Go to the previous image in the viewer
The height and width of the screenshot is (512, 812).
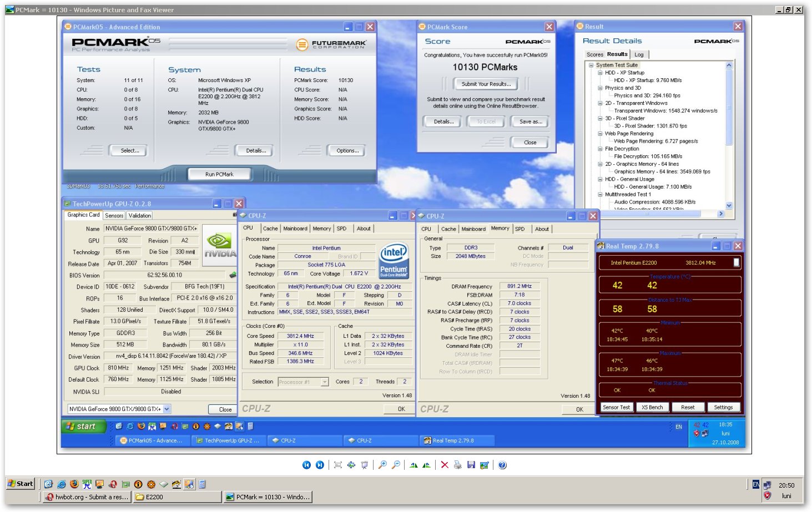pos(306,465)
